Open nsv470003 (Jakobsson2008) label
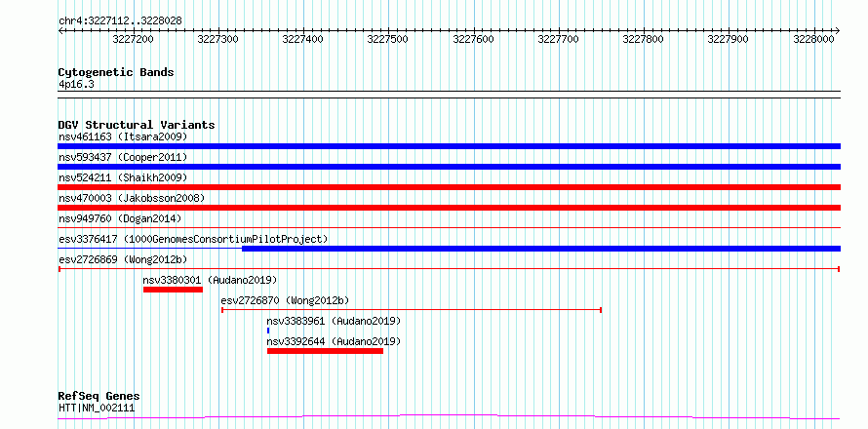This screenshot has width=868, height=429. [132, 198]
